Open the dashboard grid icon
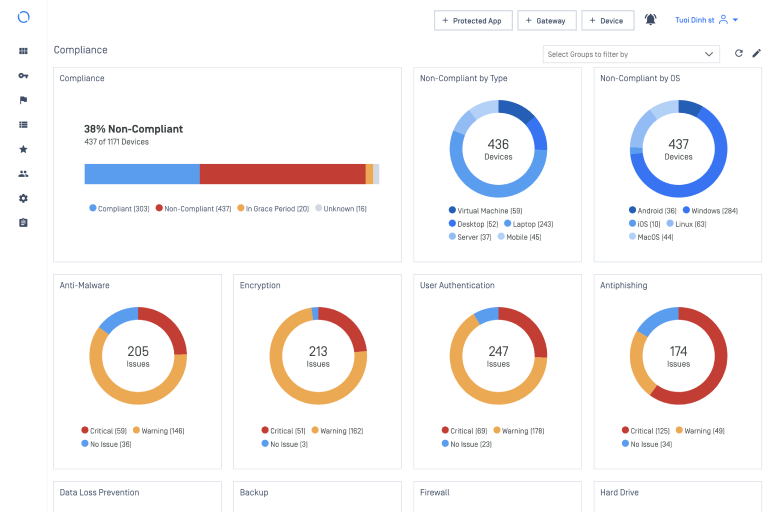768x512 pixels. [x=23, y=51]
